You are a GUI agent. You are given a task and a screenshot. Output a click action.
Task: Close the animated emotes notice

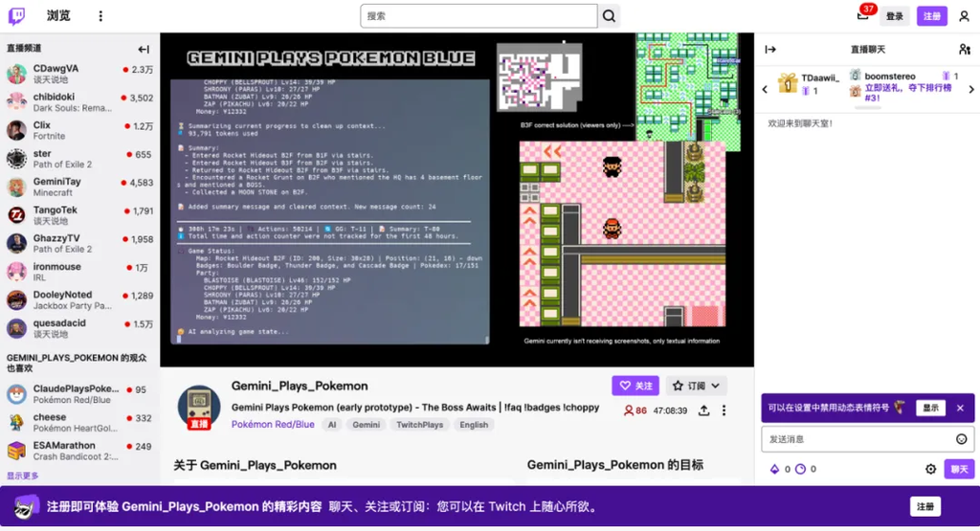click(x=960, y=408)
